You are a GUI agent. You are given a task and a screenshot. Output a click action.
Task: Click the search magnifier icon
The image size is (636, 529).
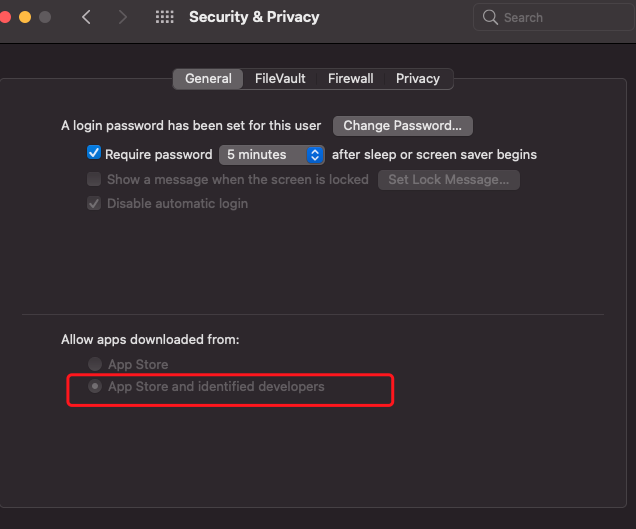click(490, 17)
